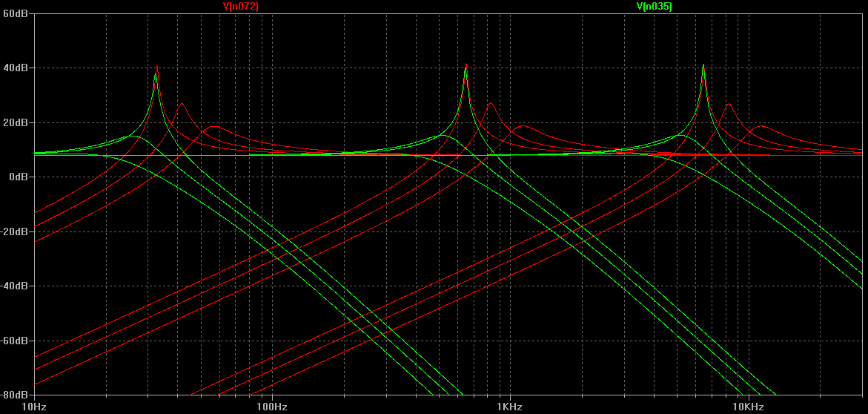Click the 60dB vertical axis label

tap(15, 14)
